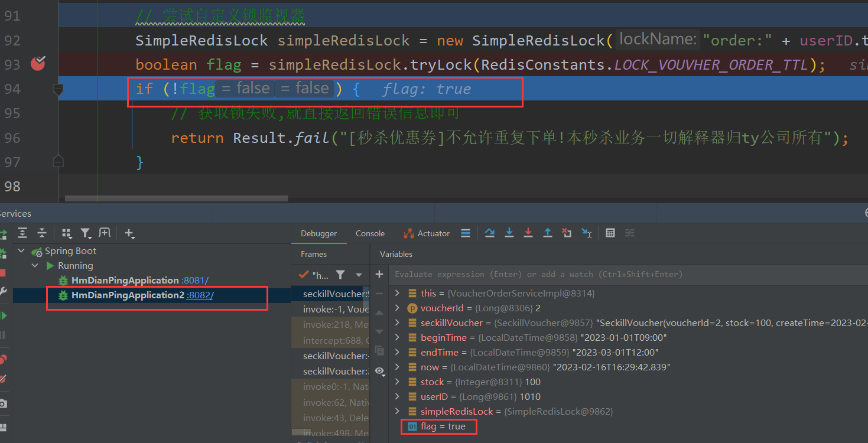Switch to the Debugger tab
Viewport: 868px width, 443px height.
(318, 233)
